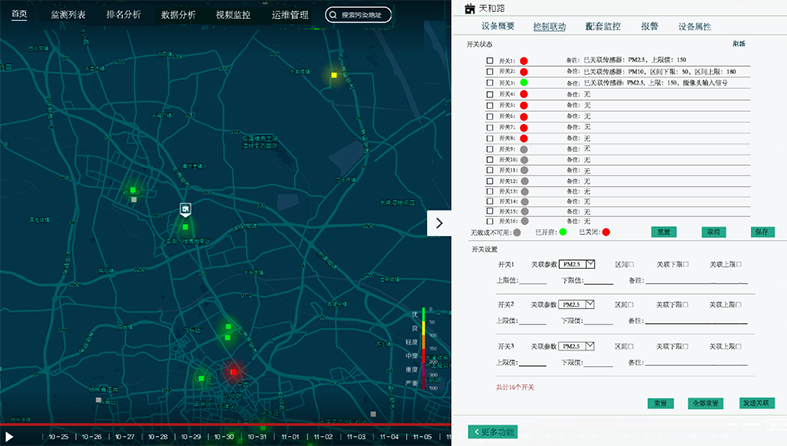Click the red pollution hotspot marker

[233, 371]
